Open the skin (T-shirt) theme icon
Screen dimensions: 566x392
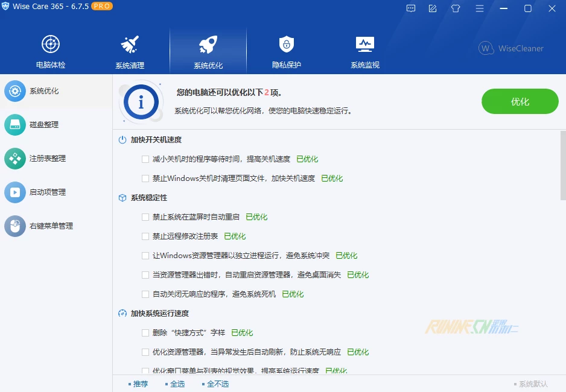(456, 8)
